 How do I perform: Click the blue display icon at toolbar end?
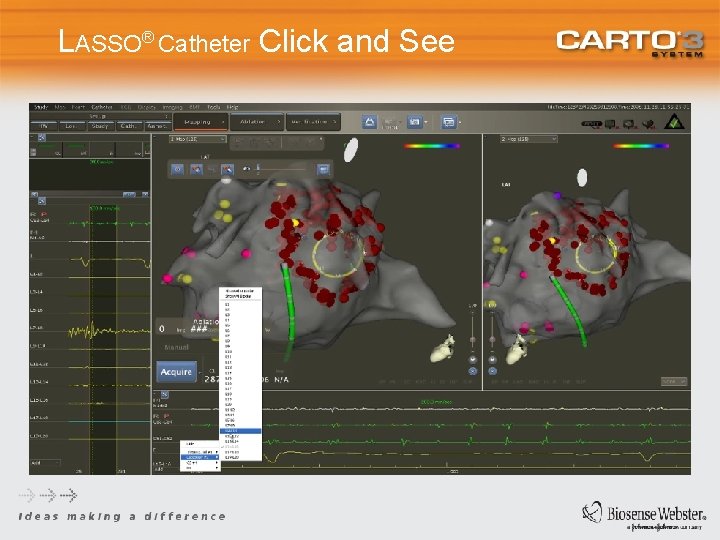click(x=323, y=169)
